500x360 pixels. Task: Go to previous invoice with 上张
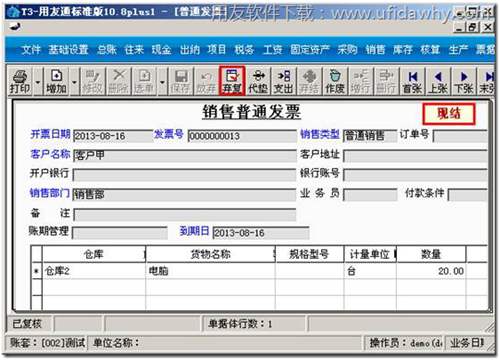[x=438, y=81]
